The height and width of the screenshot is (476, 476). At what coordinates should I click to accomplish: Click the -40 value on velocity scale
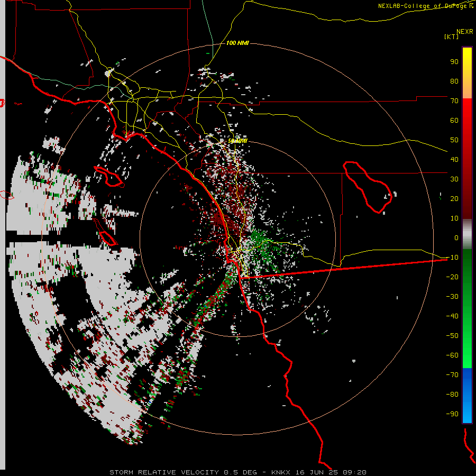point(452,316)
